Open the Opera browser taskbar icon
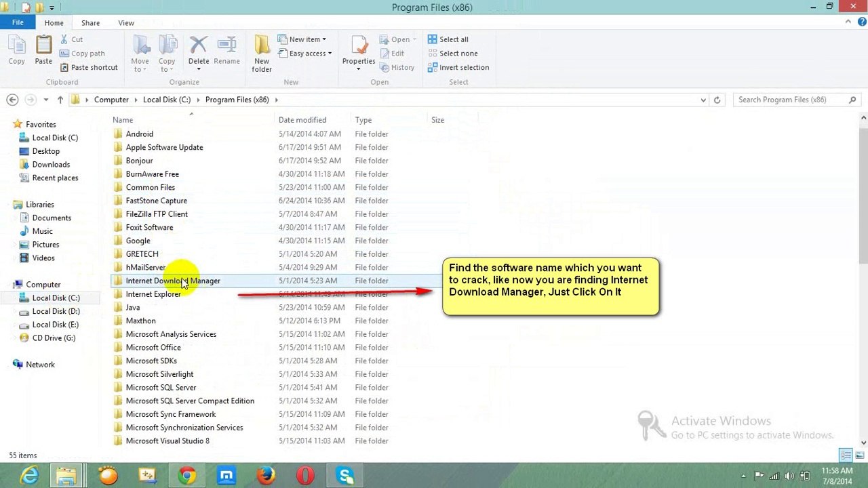This screenshot has width=868, height=488. 305,476
